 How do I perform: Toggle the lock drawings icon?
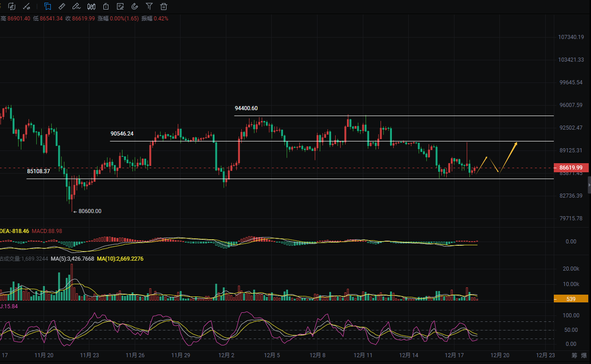106,6
